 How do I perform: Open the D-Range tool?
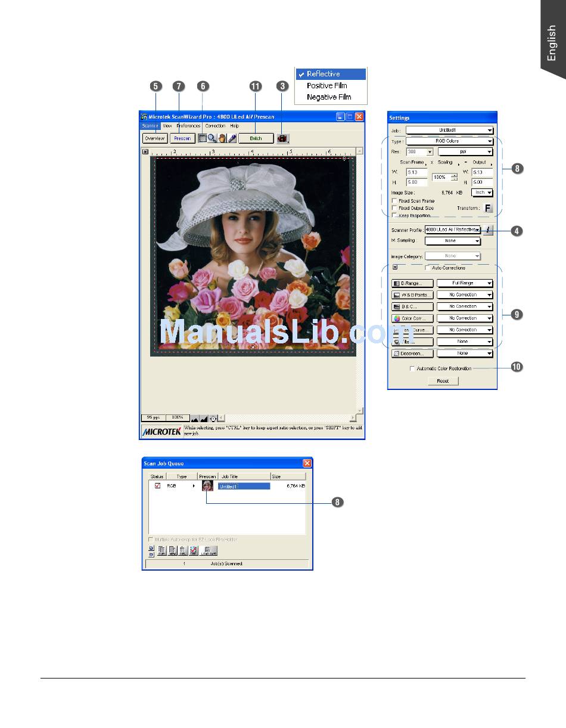412,283
